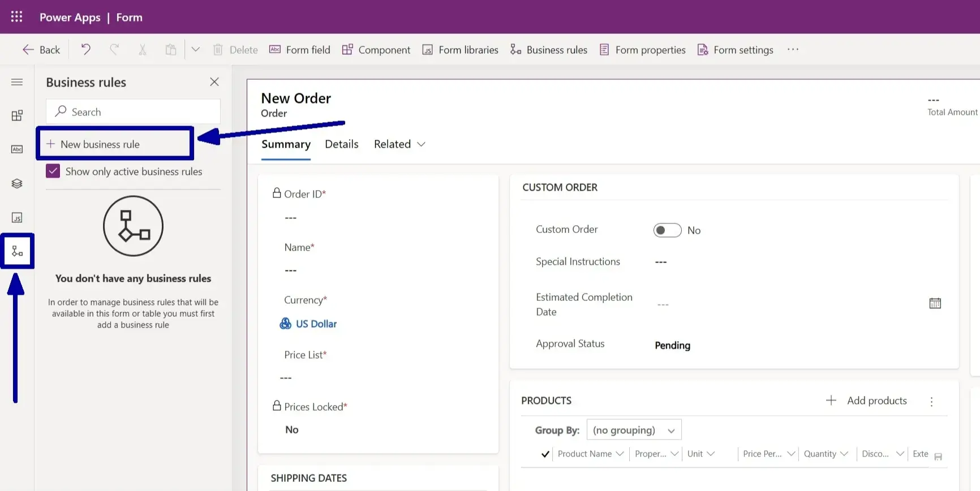Delete the selected form element
The width and height of the screenshot is (980, 491).
tap(235, 50)
